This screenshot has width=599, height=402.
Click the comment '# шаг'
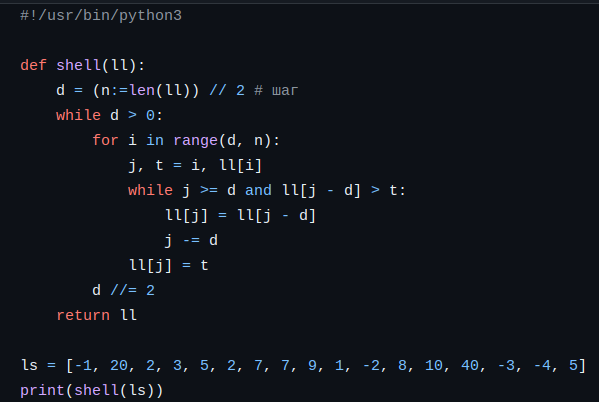point(276,91)
